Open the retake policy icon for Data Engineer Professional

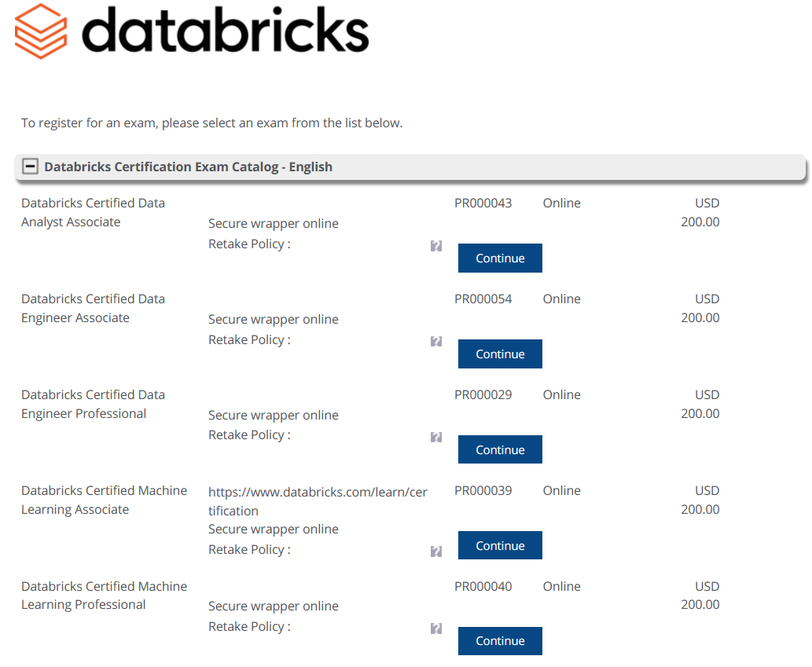[435, 437]
